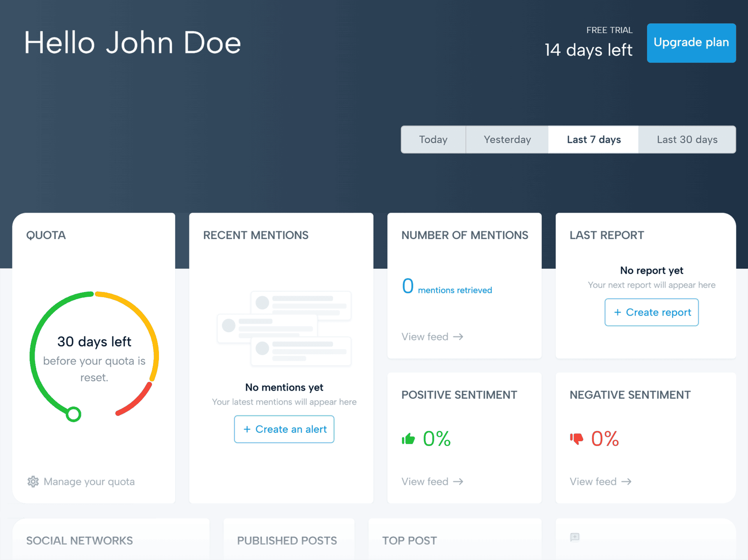The image size is (748, 560).
Task: Open View feed under Number of Mentions
Action: pyautogui.click(x=425, y=337)
